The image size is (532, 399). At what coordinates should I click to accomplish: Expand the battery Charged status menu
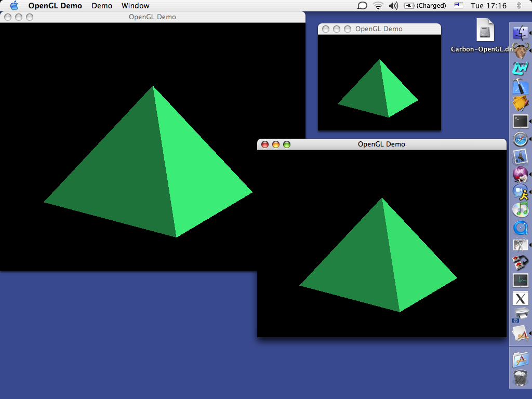[425, 6]
